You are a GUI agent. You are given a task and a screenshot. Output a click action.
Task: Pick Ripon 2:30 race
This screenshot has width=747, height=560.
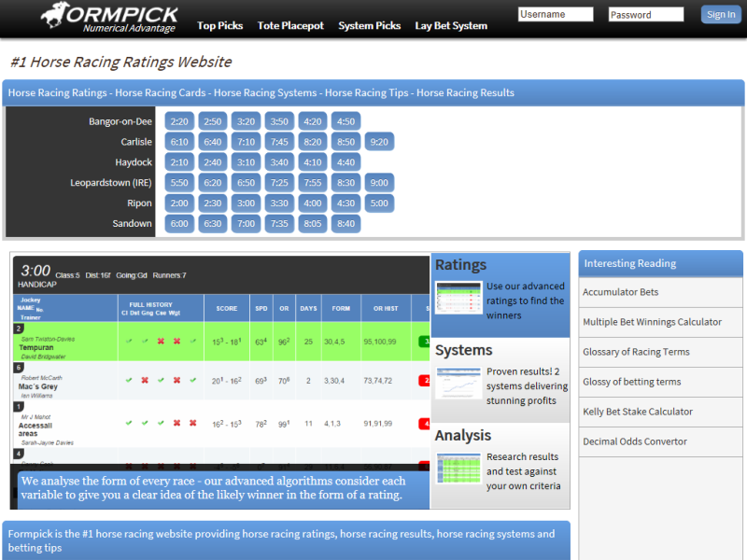coord(213,203)
